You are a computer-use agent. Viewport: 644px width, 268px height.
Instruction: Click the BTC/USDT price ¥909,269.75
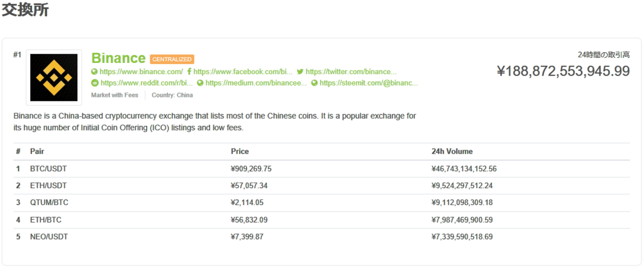click(252, 169)
